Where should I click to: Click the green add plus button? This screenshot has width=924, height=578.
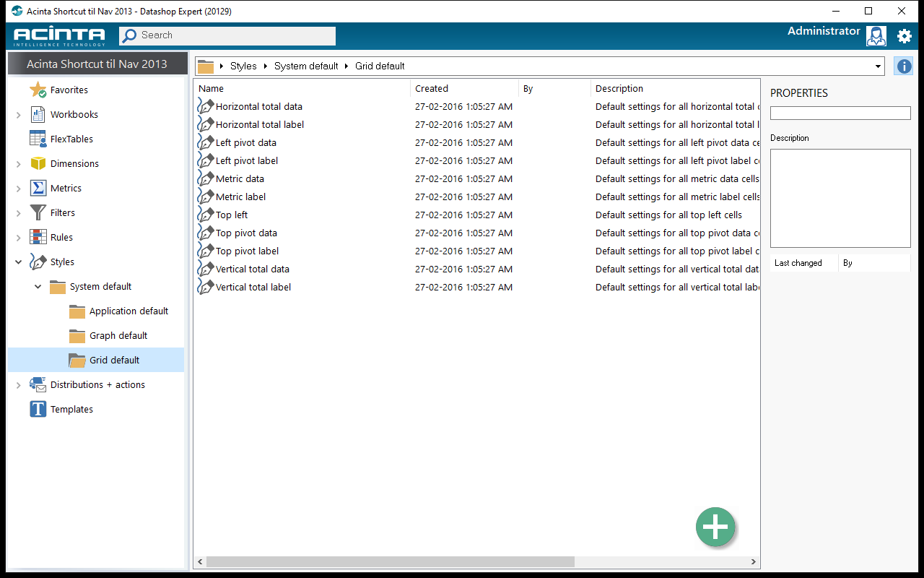[715, 527]
